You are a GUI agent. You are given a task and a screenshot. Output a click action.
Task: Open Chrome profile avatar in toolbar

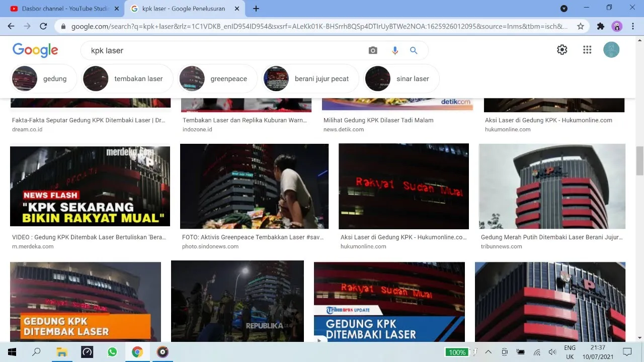(617, 26)
